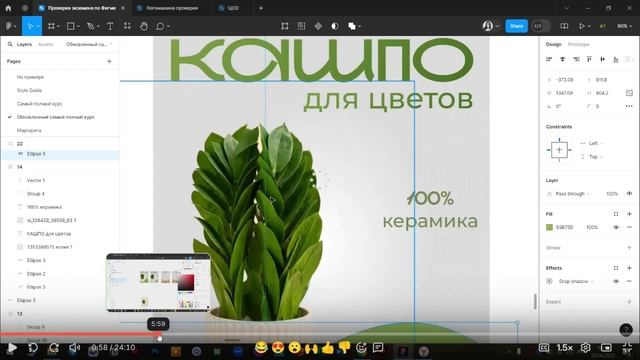Switch to the Assets tab
Screen dimensions: 640x360
pyautogui.click(x=45, y=44)
